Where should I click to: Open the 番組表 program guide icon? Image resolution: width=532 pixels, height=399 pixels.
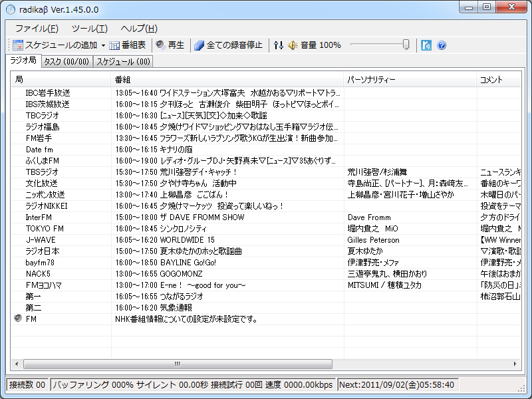[x=114, y=45]
